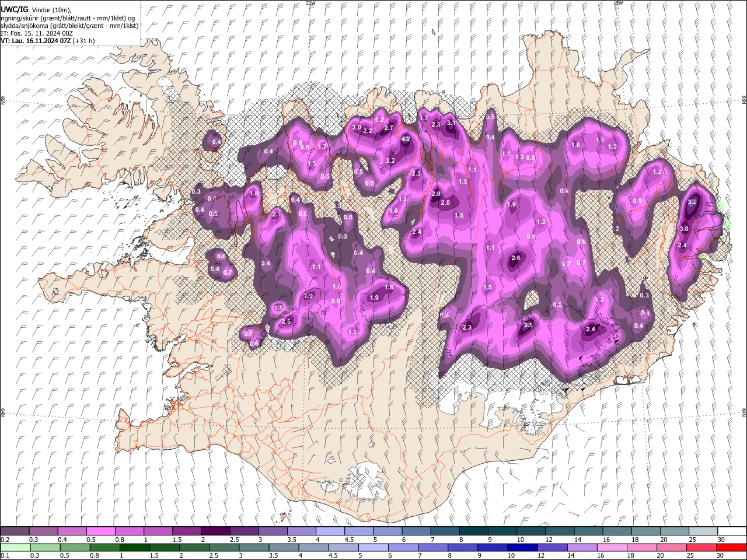Viewport: 747px width, 560px height.
Task: Select the 3.1 value label in the north
Action: 451,123
